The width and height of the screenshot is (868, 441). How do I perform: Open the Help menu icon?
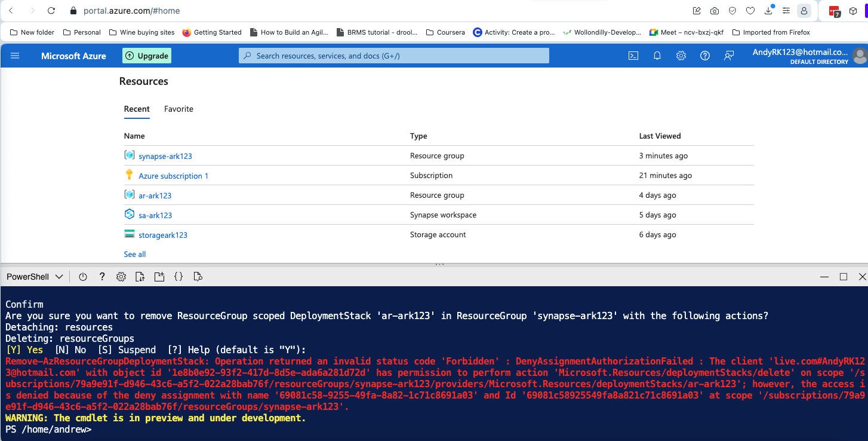click(x=704, y=56)
